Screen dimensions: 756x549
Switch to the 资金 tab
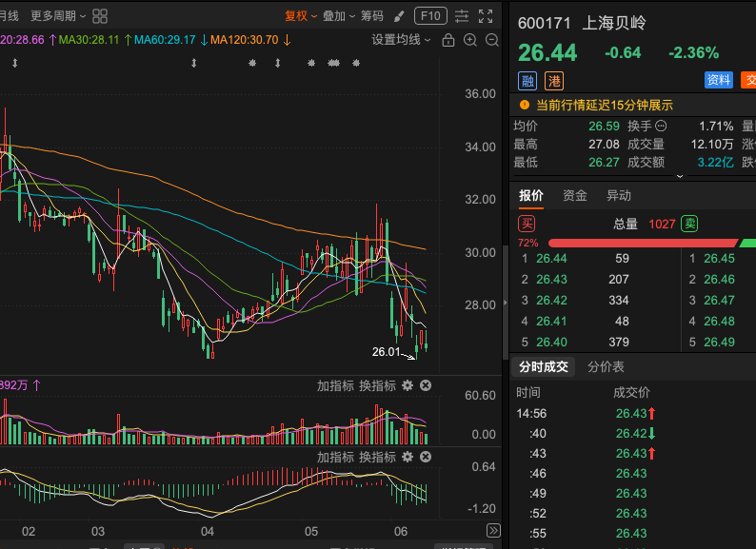pos(575,196)
